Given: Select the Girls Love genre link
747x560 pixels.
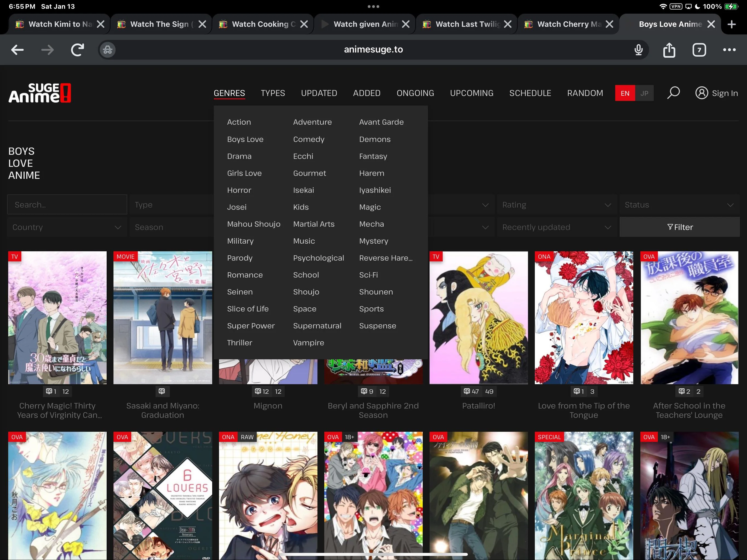Looking at the screenshot, I should click(x=244, y=173).
